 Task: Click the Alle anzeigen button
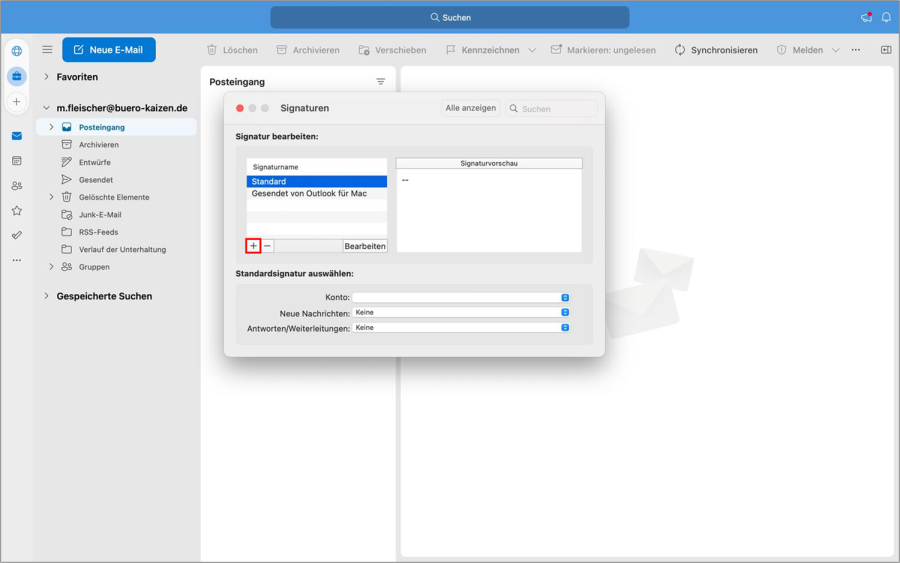click(471, 108)
